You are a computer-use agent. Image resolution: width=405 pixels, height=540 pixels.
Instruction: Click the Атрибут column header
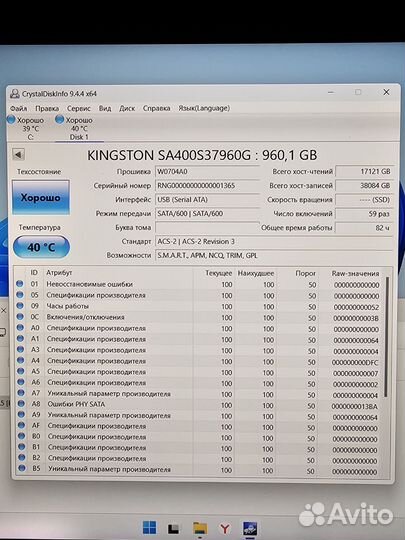pyautogui.click(x=59, y=272)
